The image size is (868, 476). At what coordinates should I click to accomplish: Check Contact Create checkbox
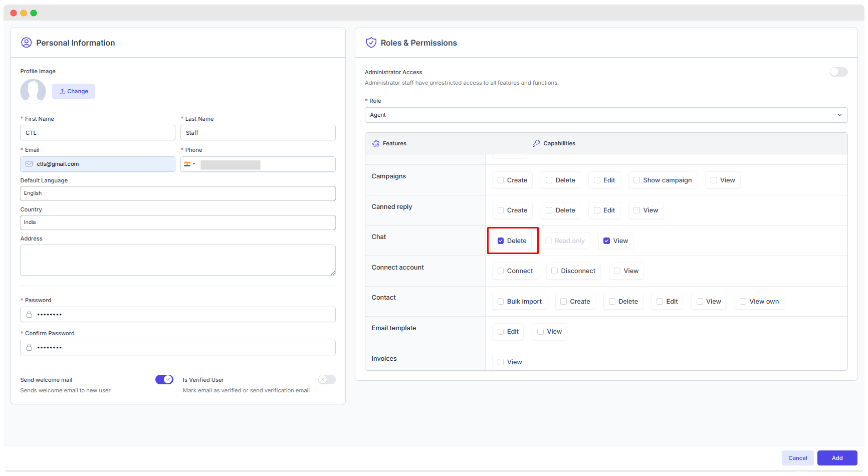coord(563,302)
